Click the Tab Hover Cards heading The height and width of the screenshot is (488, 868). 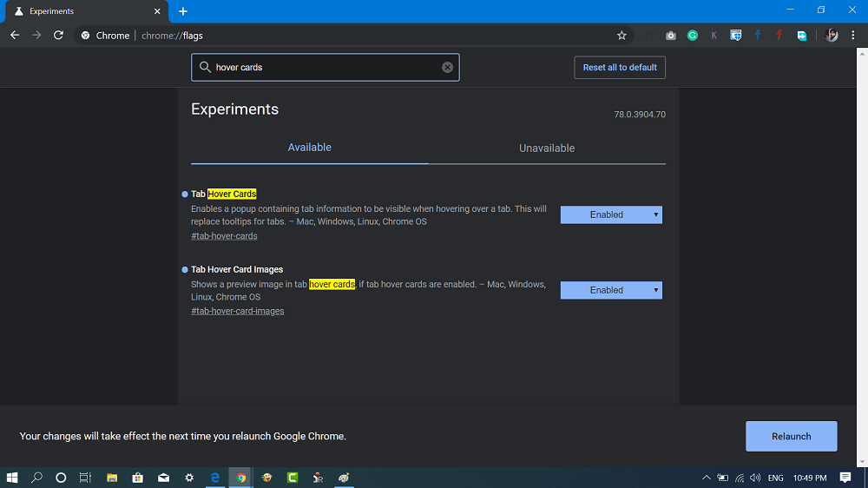(x=224, y=194)
